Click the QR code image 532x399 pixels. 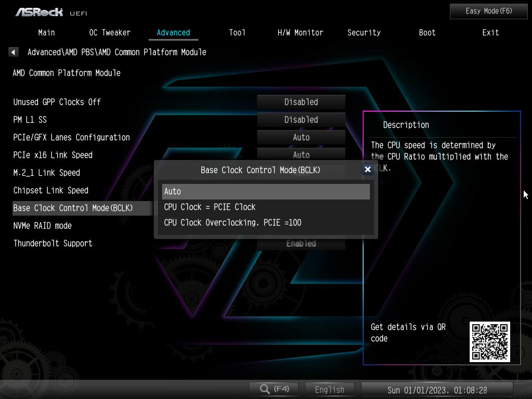point(489,342)
